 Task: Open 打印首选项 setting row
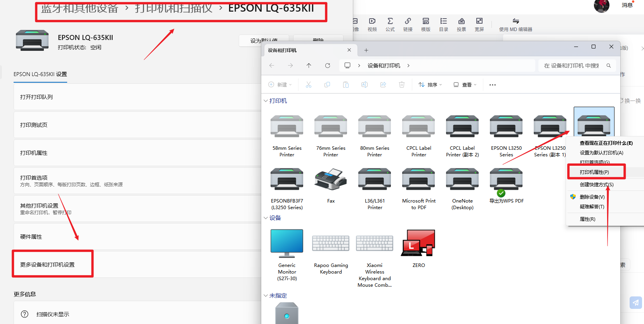point(137,181)
